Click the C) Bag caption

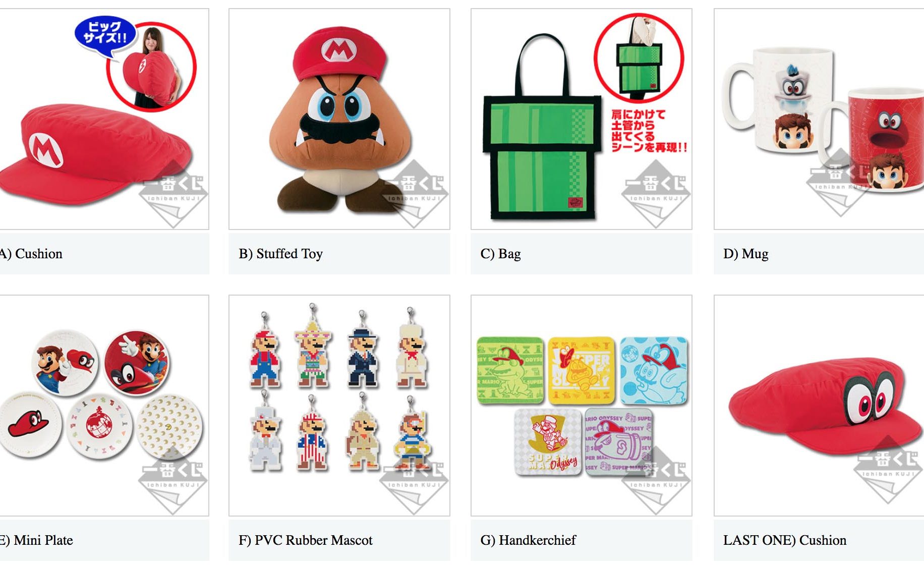click(501, 254)
